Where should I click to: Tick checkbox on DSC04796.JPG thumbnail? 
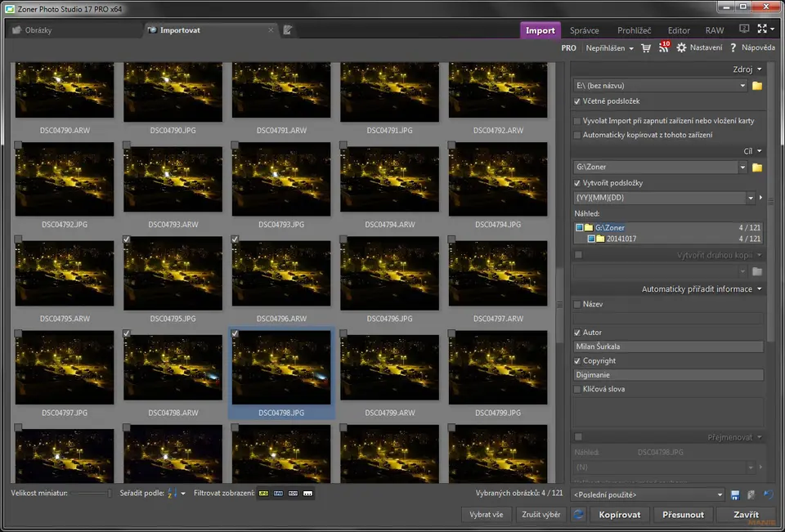coord(344,239)
